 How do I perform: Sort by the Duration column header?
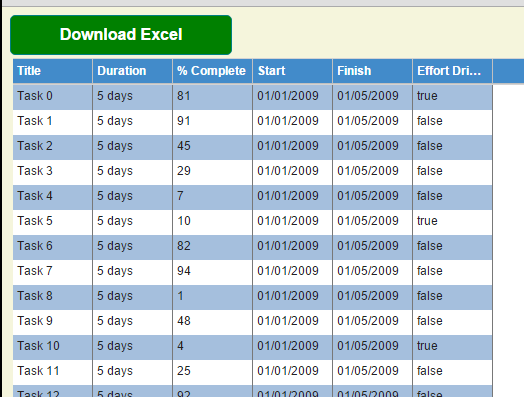[x=133, y=71]
